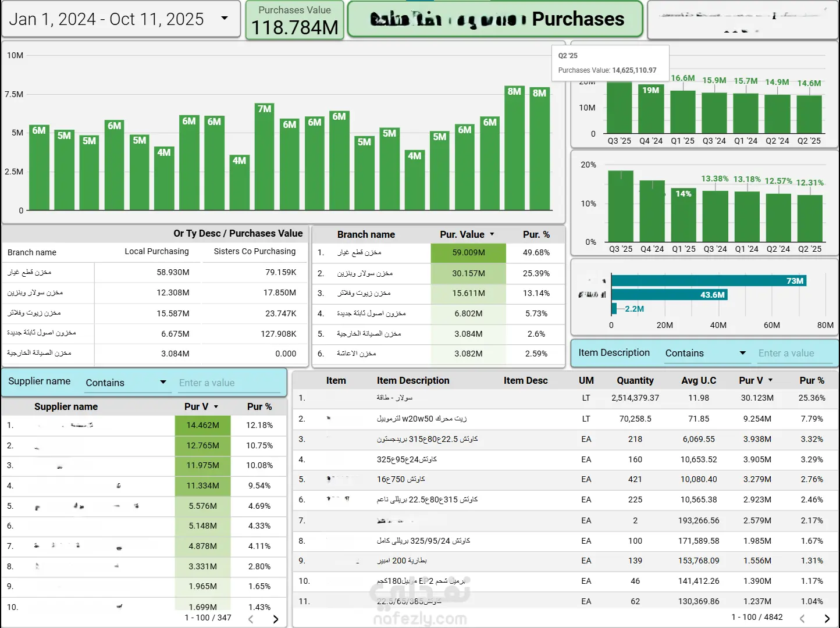
Task: Select the Local Purchasing column header
Action: tap(156, 251)
